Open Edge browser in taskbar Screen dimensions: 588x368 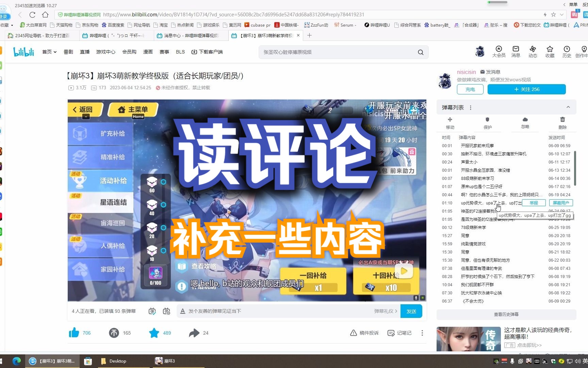click(16, 361)
